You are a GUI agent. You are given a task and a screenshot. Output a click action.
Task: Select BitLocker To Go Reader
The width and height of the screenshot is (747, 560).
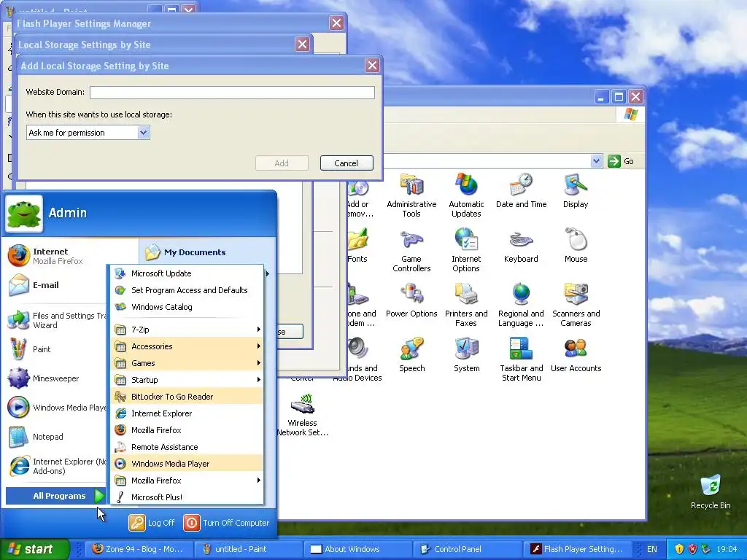point(187,396)
